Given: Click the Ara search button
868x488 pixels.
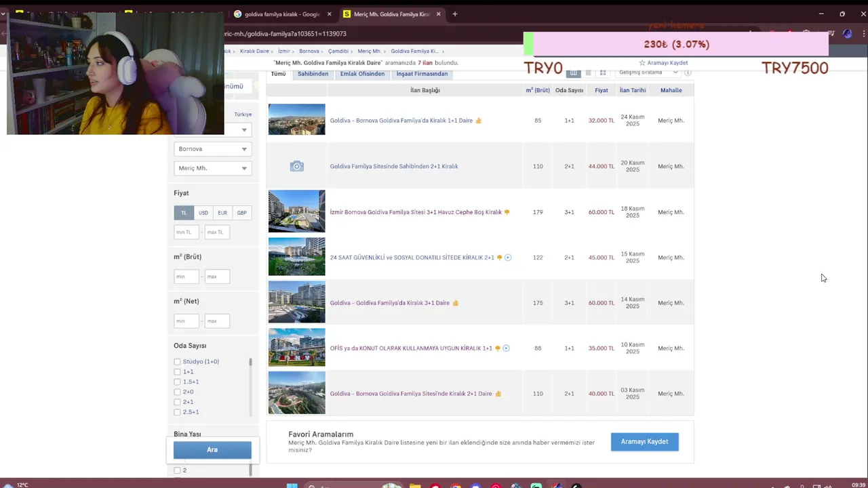Looking at the screenshot, I should [212, 450].
